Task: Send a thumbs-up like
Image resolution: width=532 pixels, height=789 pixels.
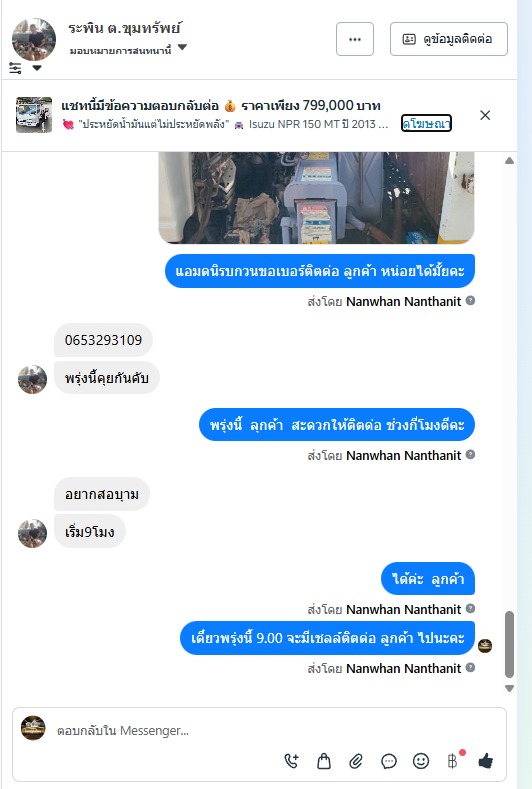Action: coord(486,761)
